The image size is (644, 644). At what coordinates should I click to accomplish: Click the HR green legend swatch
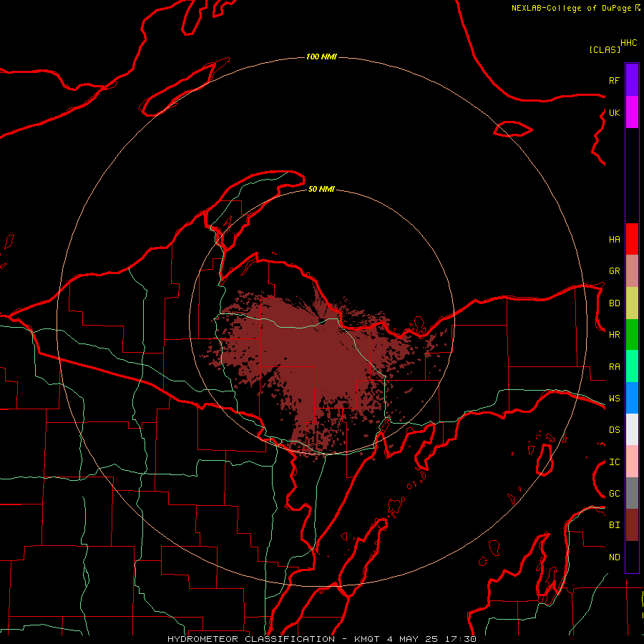click(x=632, y=335)
